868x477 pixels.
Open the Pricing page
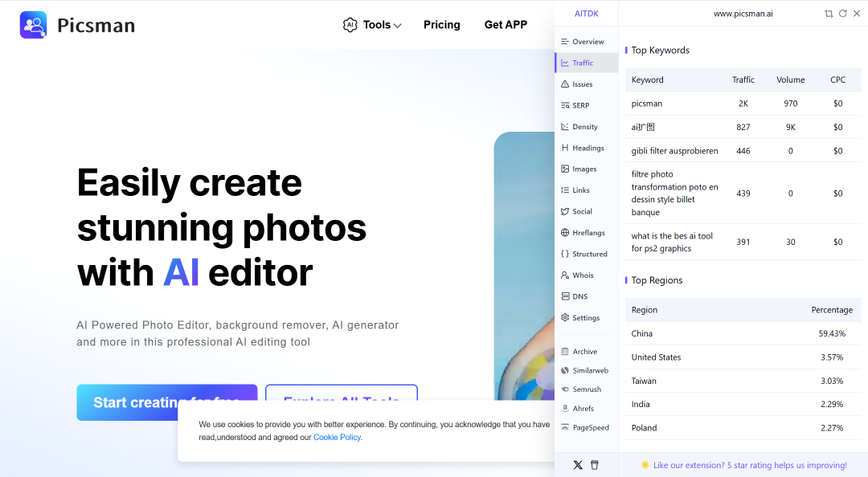pos(442,25)
